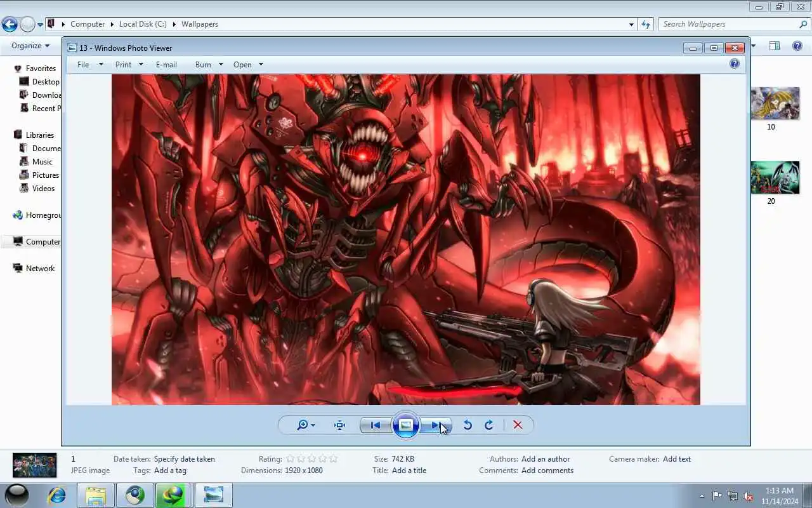Screen dimensions: 812x508
Task: Select Favorites in the navigation pane
Action: click(x=41, y=68)
